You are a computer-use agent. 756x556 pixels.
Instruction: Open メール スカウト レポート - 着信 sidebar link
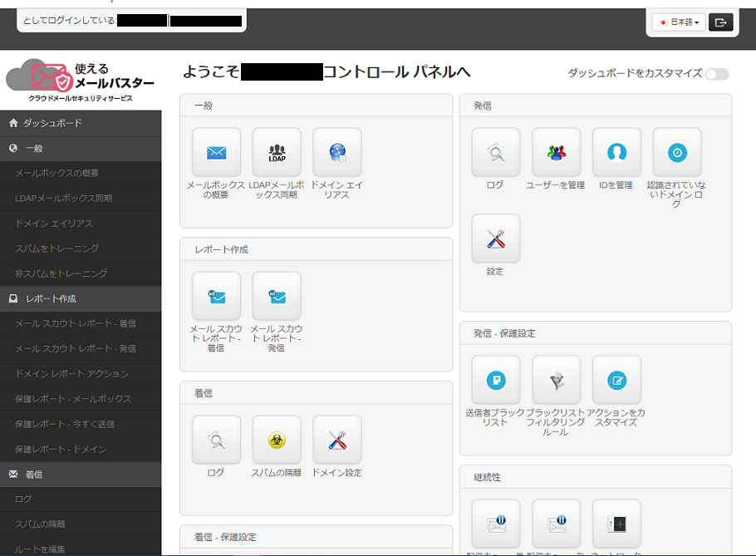pyautogui.click(x=81, y=323)
